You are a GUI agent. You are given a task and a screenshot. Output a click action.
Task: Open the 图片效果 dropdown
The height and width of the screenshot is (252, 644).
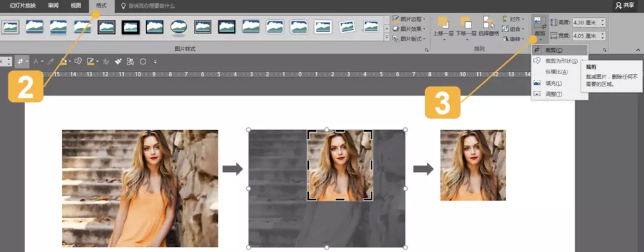pyautogui.click(x=409, y=29)
